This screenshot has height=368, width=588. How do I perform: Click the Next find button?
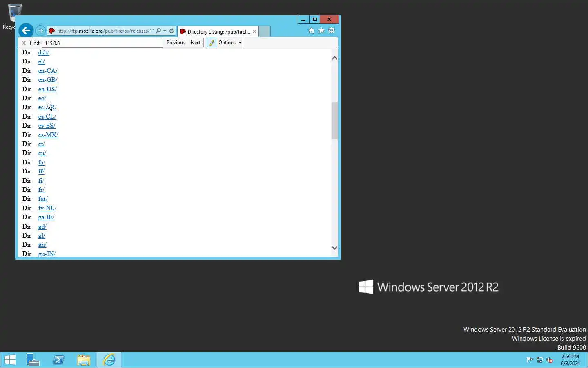tap(196, 43)
